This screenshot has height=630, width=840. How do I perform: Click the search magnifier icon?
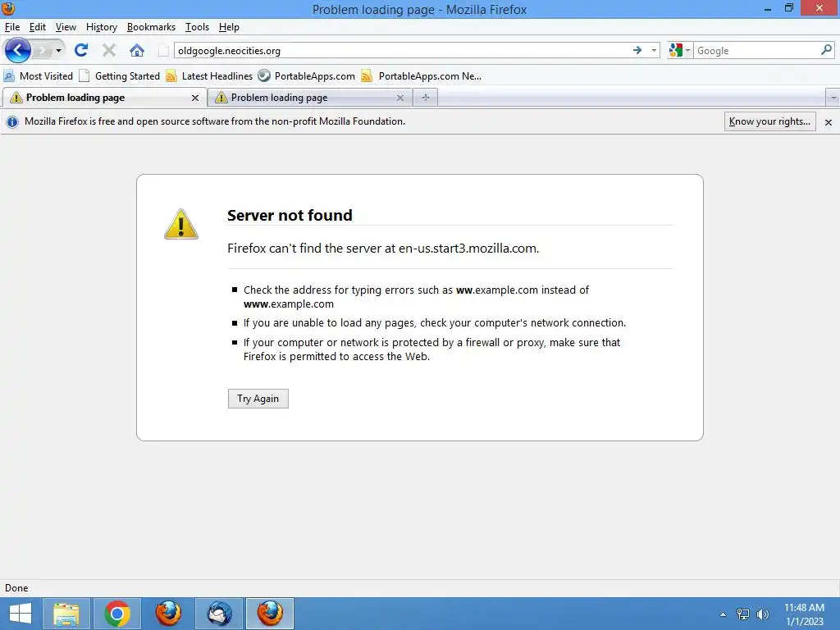click(x=826, y=50)
